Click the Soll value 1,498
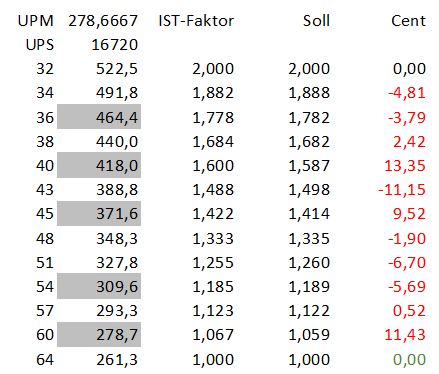439x374 pixels. coord(309,190)
